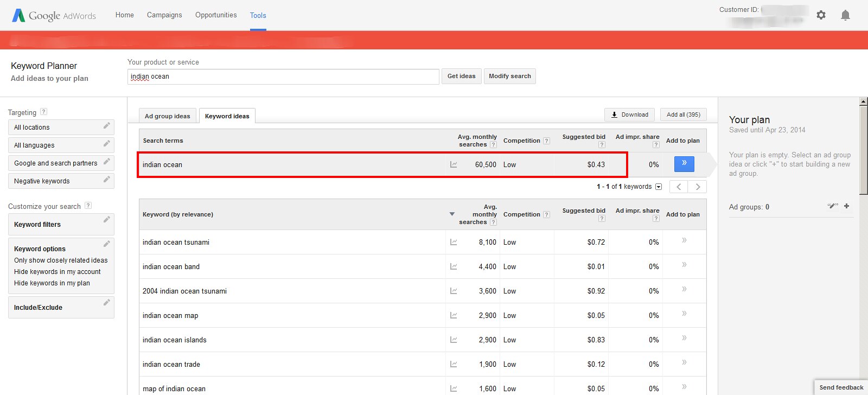Click Add all (395) button
Viewport: 868px width, 395px height.
683,114
